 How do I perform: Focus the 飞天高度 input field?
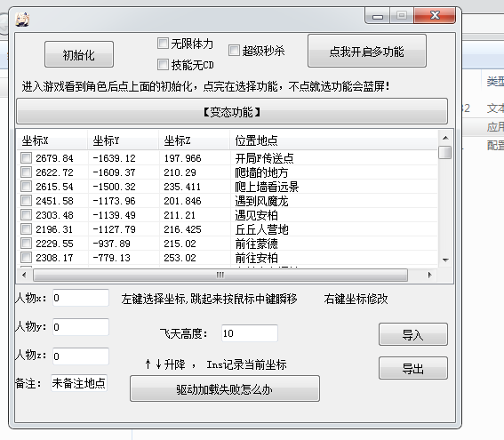coord(250,333)
